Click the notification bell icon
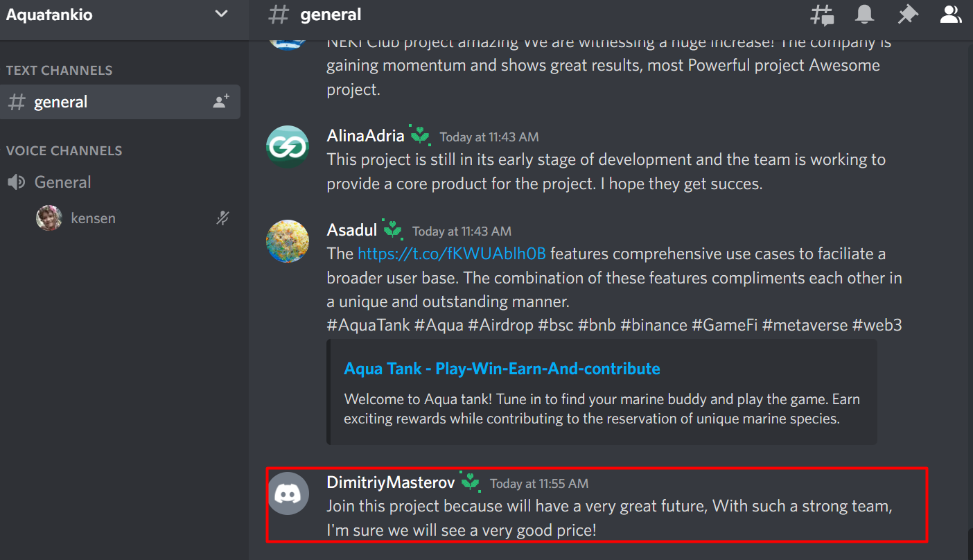The width and height of the screenshot is (973, 560). (864, 15)
